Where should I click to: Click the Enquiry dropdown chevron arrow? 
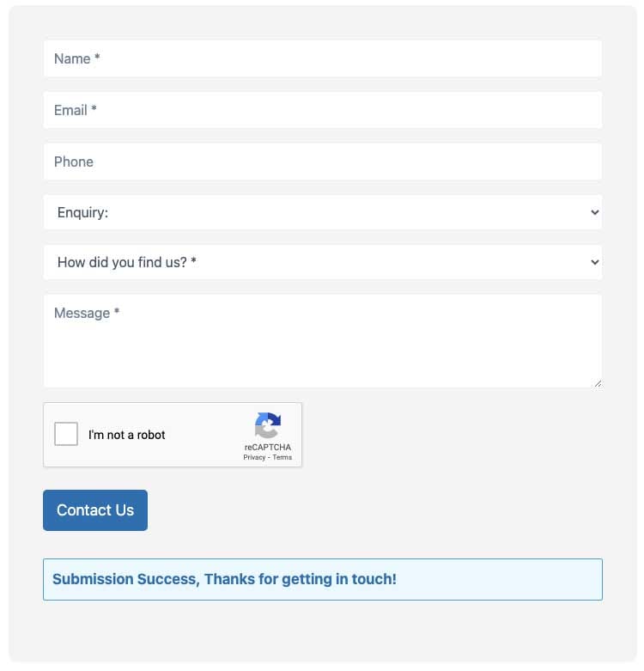[594, 212]
